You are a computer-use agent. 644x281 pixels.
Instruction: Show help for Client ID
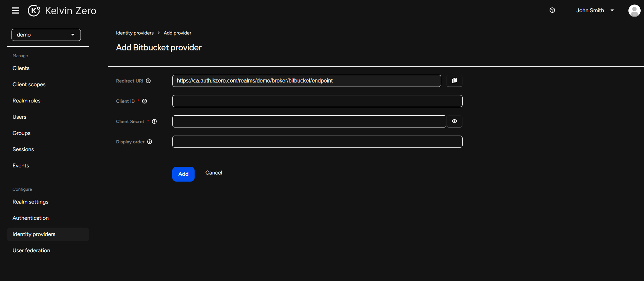(145, 101)
